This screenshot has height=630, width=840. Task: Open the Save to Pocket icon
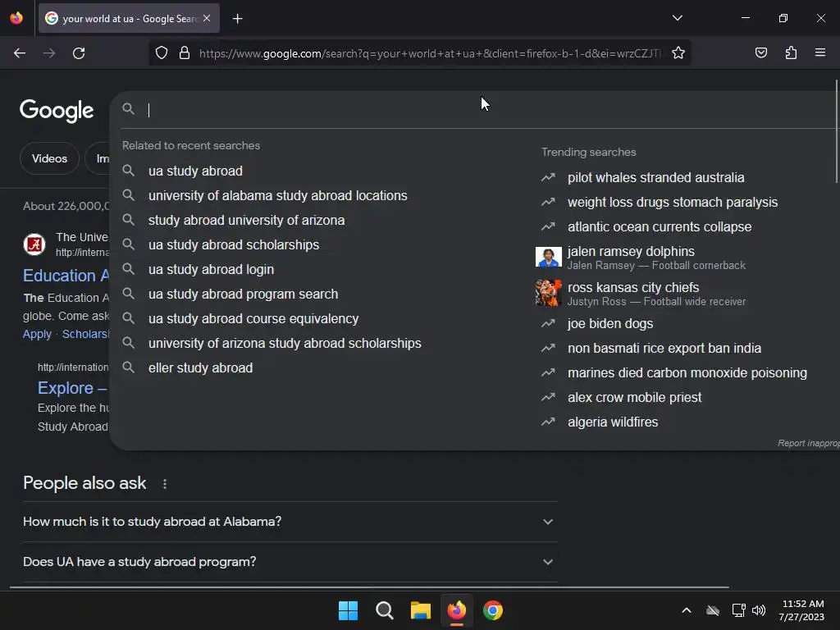click(x=760, y=52)
